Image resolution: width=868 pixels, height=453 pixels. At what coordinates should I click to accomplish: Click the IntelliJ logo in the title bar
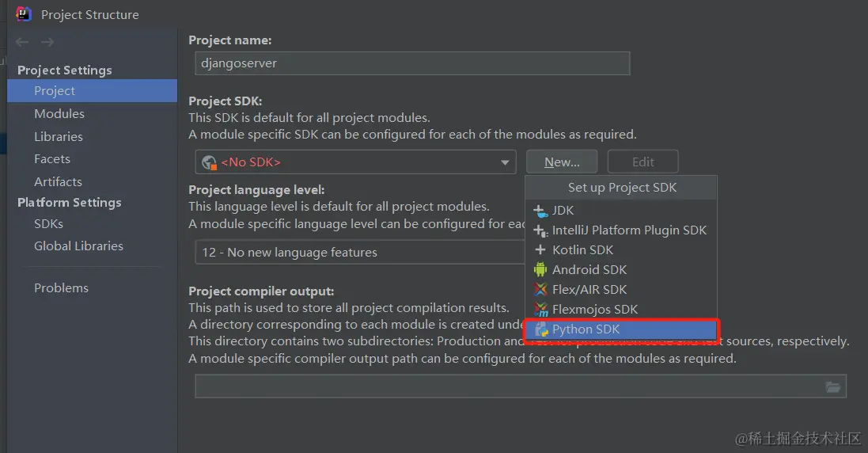click(x=23, y=13)
